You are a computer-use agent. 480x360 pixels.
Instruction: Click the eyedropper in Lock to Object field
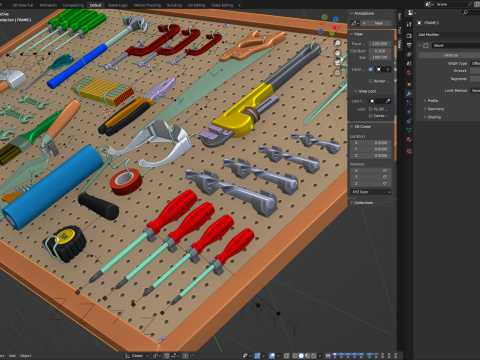[x=388, y=101]
